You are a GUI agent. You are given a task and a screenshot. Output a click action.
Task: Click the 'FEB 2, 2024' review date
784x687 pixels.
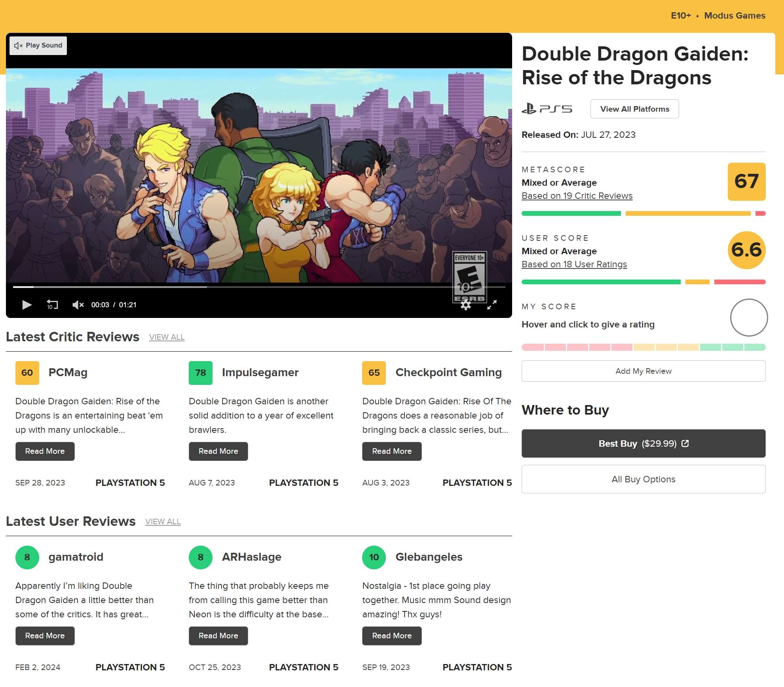tap(38, 667)
